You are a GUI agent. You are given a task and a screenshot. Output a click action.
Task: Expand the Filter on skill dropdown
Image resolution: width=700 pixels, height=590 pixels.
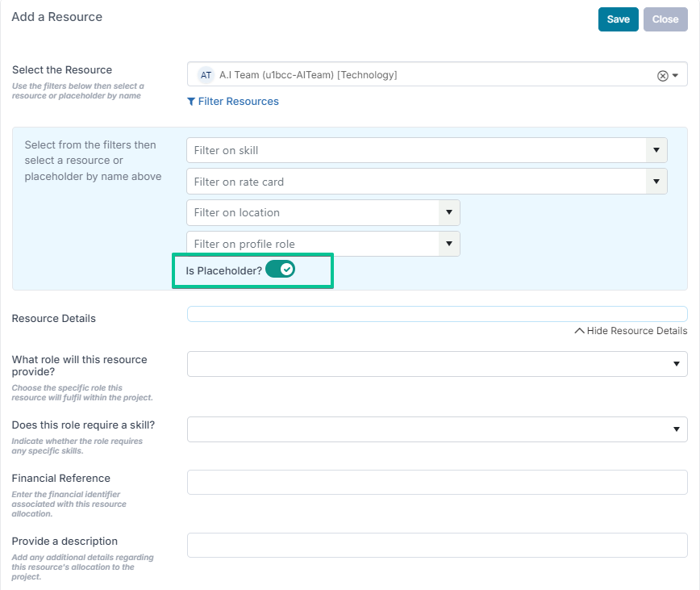pyautogui.click(x=656, y=150)
